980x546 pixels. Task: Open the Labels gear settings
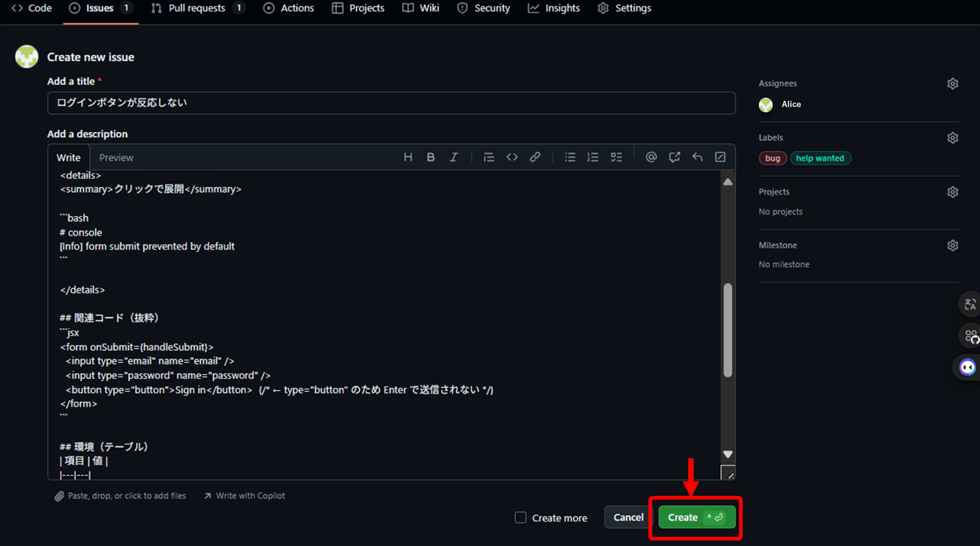pyautogui.click(x=952, y=138)
